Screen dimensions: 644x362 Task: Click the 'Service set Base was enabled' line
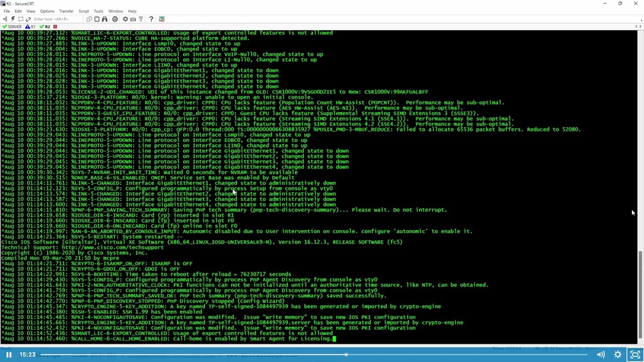pos(148,177)
